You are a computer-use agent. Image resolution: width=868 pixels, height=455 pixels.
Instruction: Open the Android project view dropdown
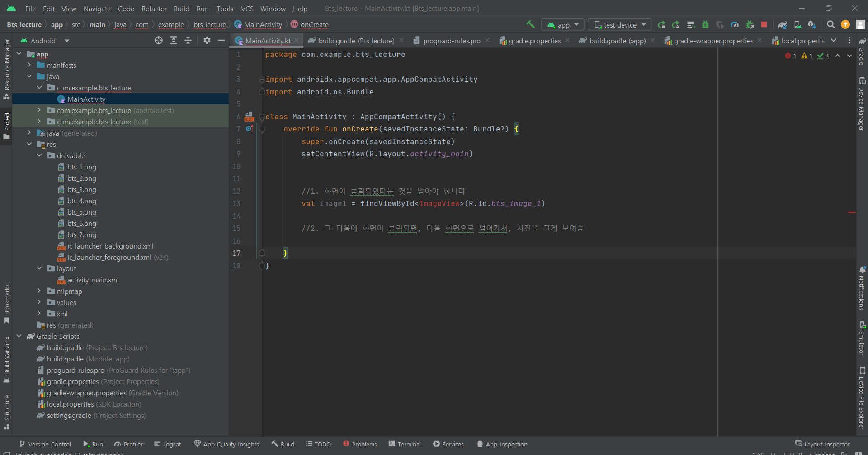coord(45,41)
